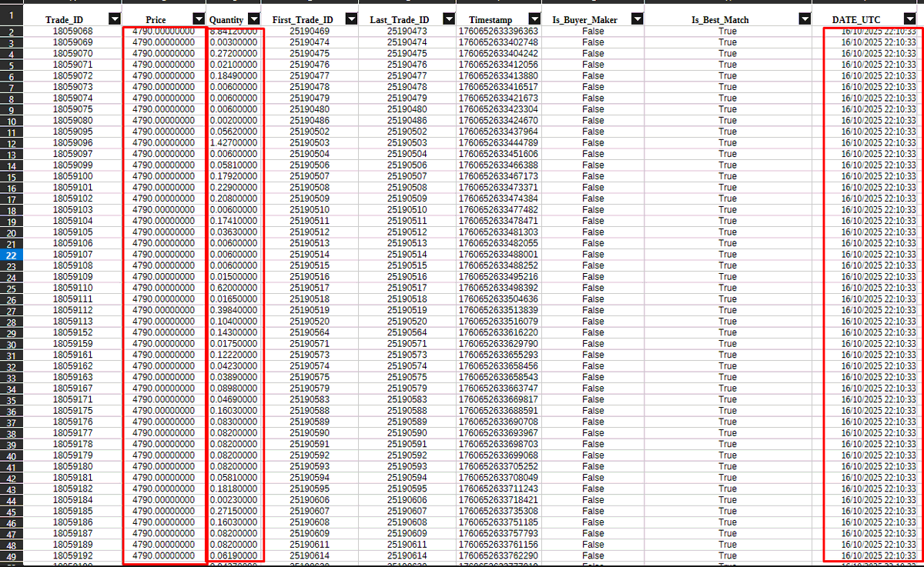The image size is (924, 567).
Task: Select Timestamp cell 1760652633444789
Action: (x=498, y=142)
